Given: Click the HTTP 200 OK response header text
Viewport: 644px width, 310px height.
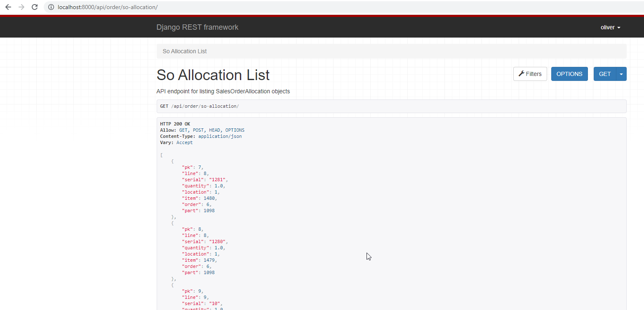Looking at the screenshot, I should click(175, 123).
